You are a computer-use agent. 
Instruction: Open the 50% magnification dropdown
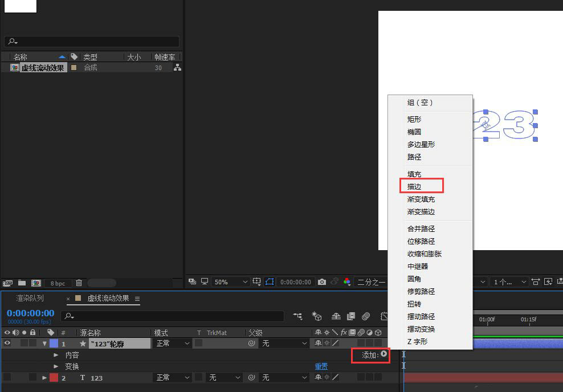pos(230,281)
